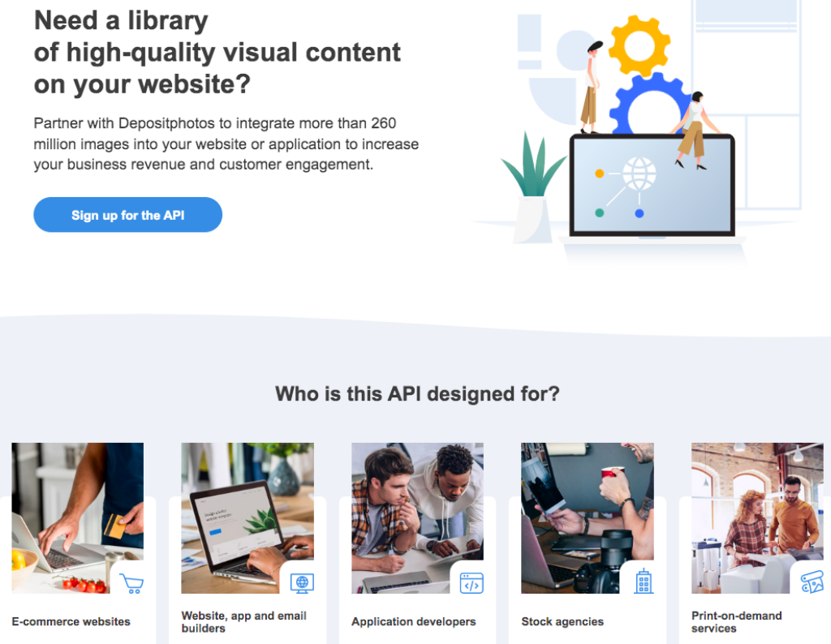Click the Need a library headline text
The height and width of the screenshot is (644, 831).
[217, 52]
